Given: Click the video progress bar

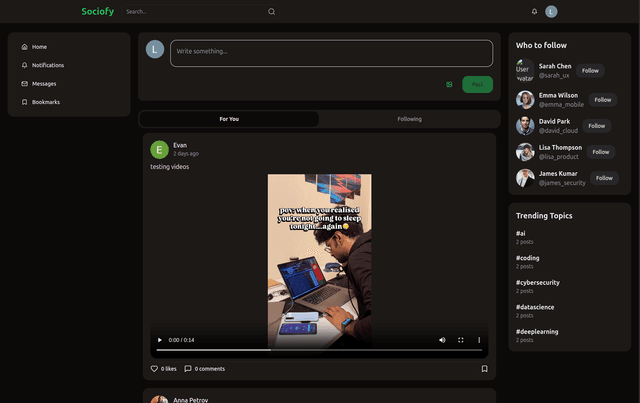Looking at the screenshot, I should click(320, 350).
